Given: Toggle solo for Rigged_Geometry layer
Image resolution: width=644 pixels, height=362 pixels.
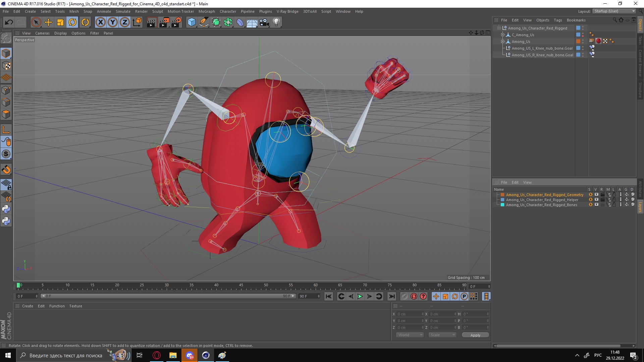Looking at the screenshot, I should (590, 194).
